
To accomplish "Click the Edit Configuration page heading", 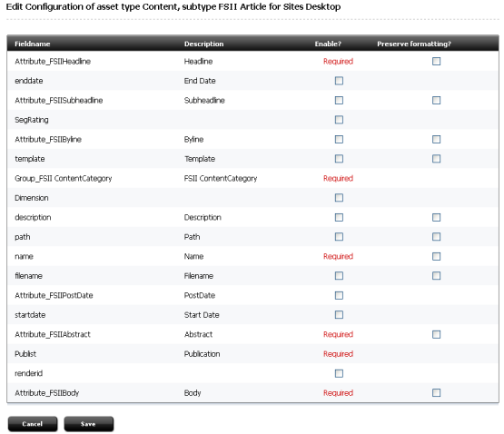I will coord(173,6).
